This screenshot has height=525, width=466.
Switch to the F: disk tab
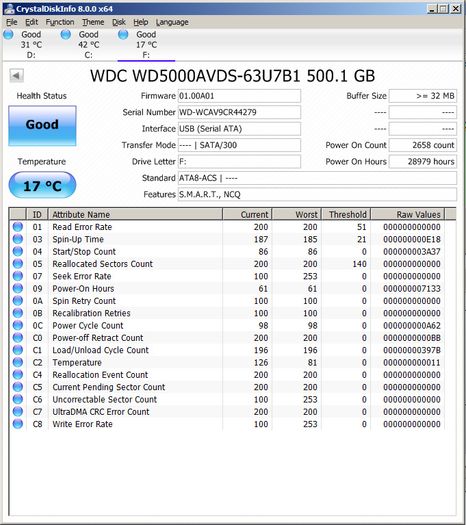146,45
